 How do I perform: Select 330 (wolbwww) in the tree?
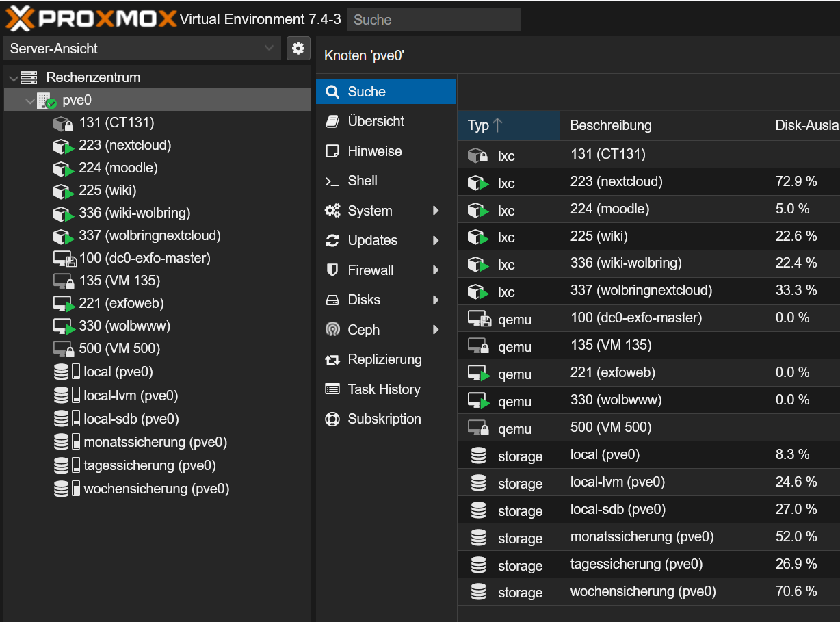(157, 326)
